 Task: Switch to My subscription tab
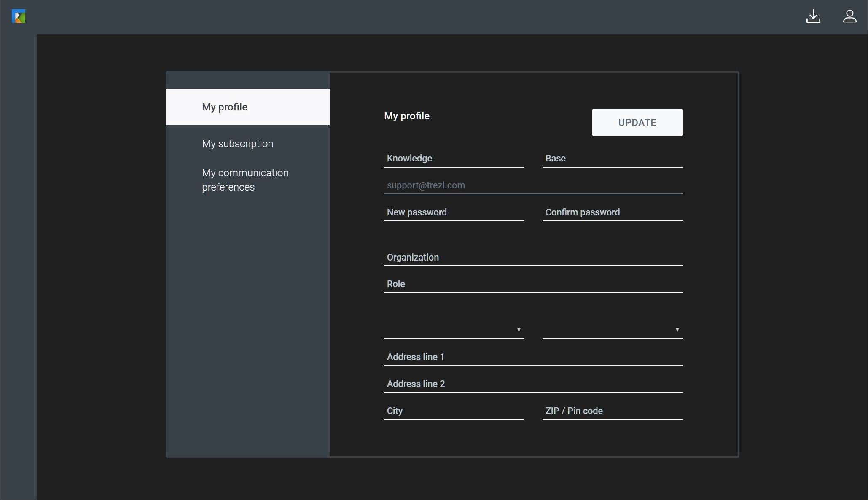click(x=238, y=144)
